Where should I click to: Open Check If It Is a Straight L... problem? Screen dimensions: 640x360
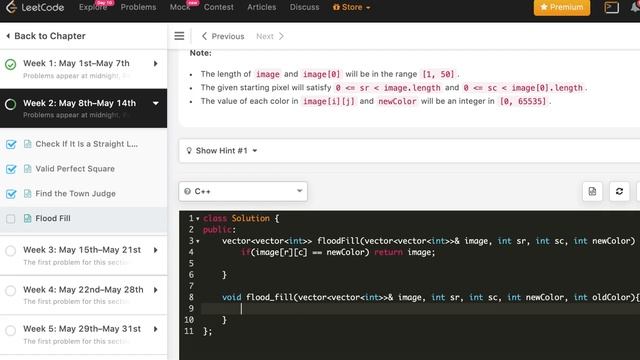(87, 144)
